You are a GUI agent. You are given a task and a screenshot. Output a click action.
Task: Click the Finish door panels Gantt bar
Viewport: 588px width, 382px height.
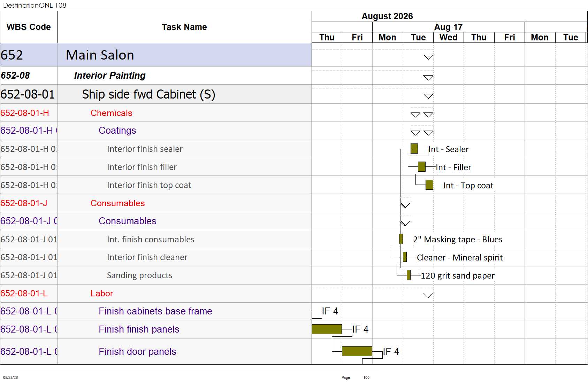pyautogui.click(x=357, y=351)
